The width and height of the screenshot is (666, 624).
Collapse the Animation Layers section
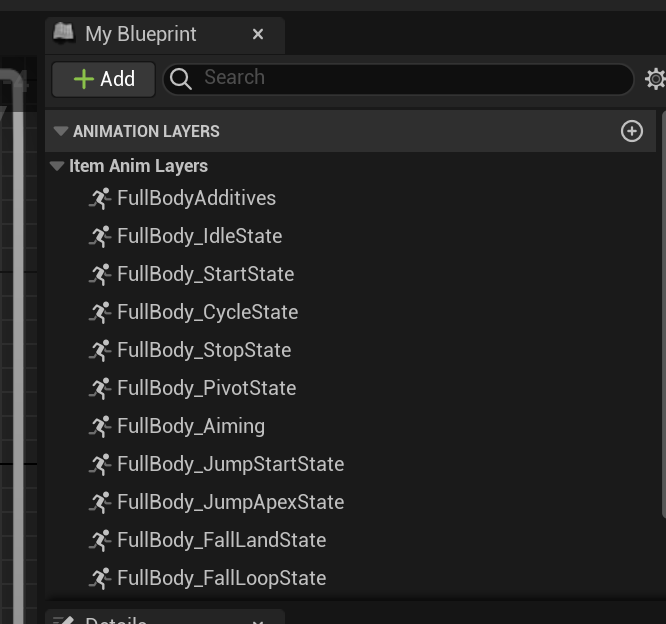[61, 131]
